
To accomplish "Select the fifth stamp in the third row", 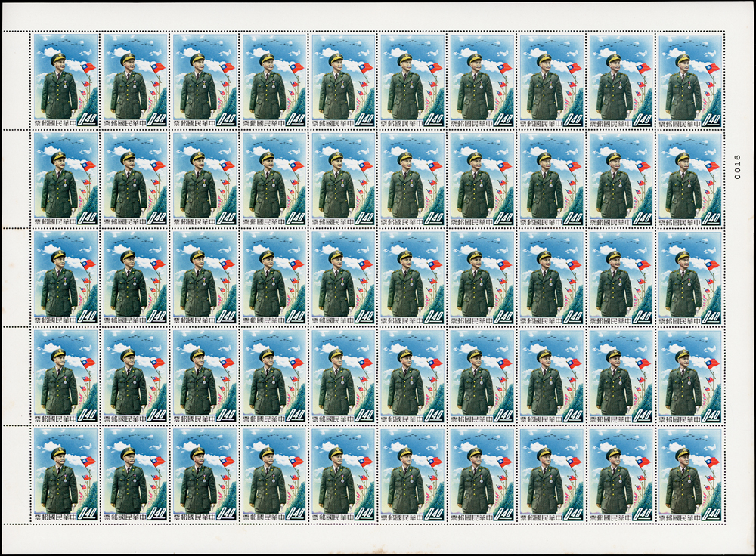I will (342, 278).
